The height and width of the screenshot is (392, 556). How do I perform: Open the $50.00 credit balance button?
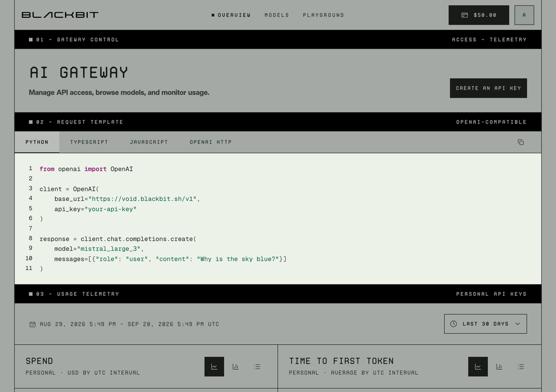[479, 15]
